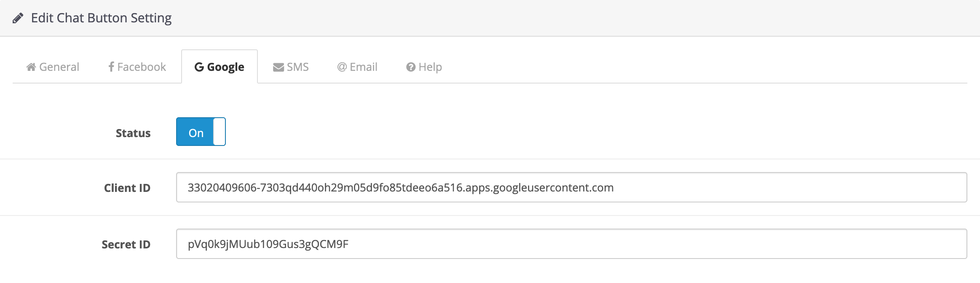980x283 pixels.
Task: Click the Secret ID label
Action: (126, 245)
